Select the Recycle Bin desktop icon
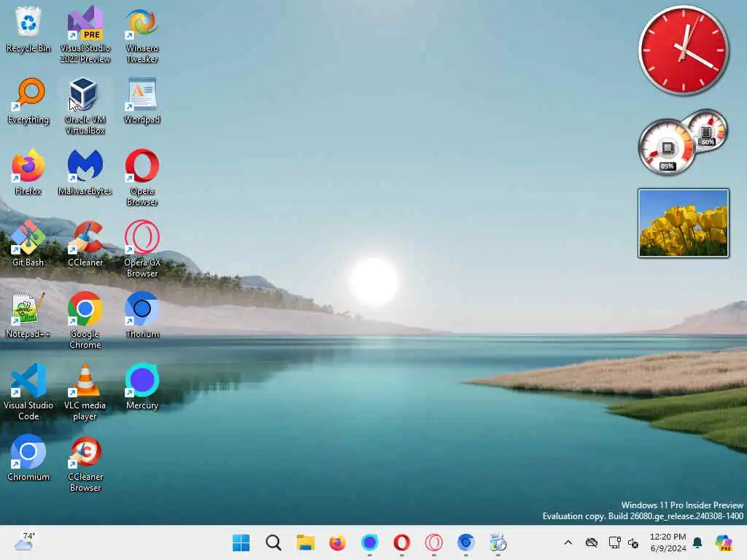 click(x=28, y=29)
